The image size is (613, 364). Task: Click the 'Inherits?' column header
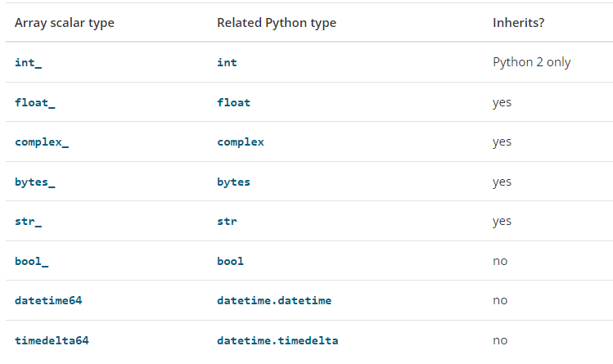coord(518,23)
